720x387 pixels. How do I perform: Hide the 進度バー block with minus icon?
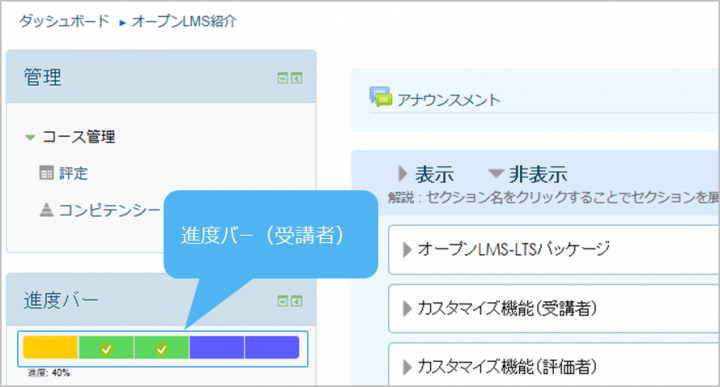pos(283,301)
